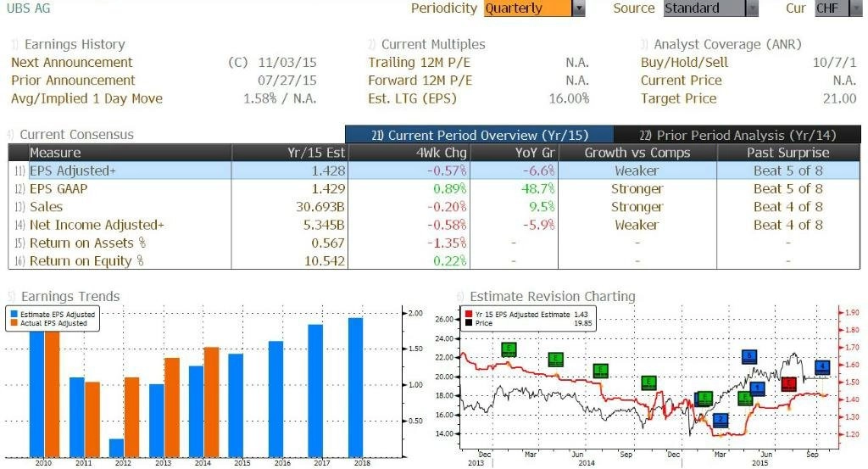Click the 2018 estimate bar
This screenshot has height=469, width=868.
click(x=355, y=388)
